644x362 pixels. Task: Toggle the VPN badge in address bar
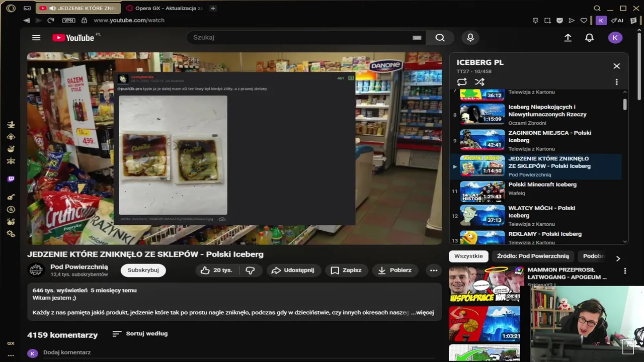point(68,21)
